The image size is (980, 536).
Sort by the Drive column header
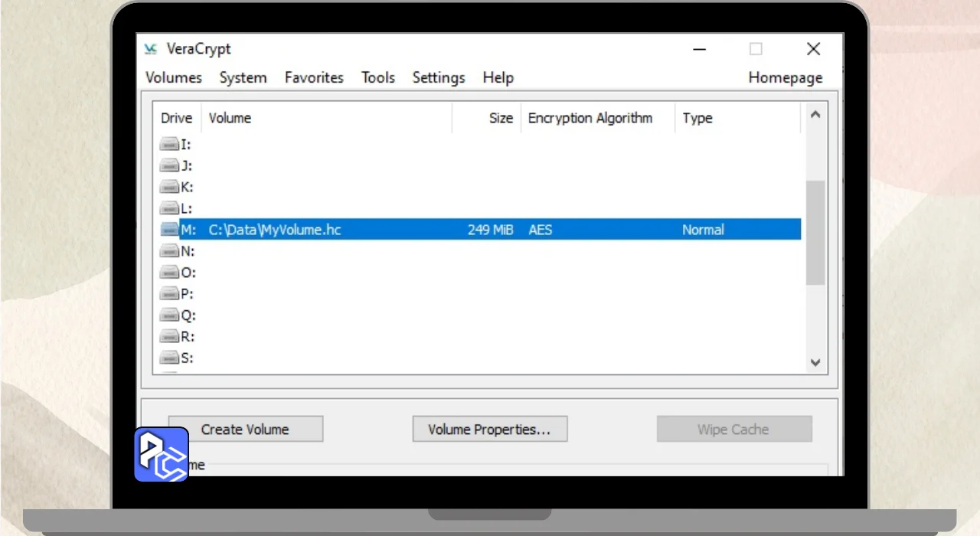click(x=177, y=118)
